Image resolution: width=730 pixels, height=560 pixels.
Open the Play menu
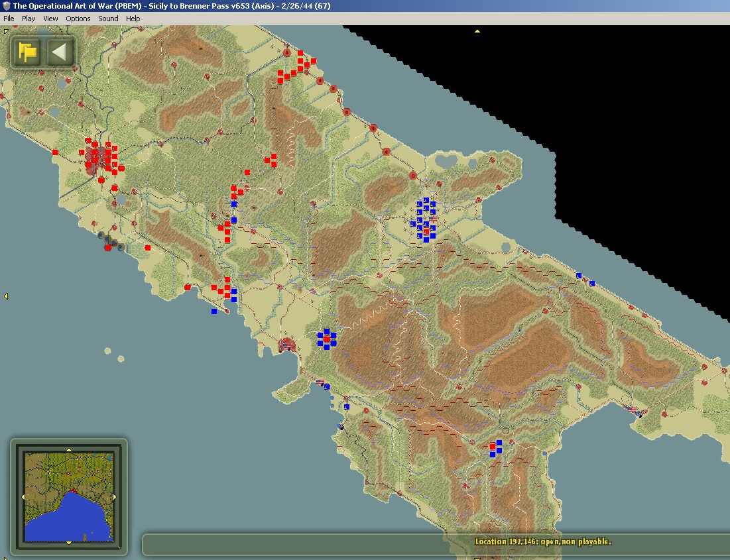(x=29, y=19)
